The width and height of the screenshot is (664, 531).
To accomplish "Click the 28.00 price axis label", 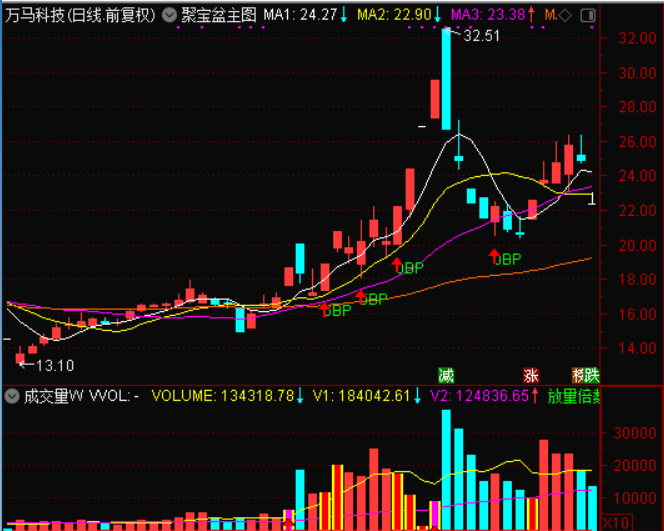I will tap(637, 107).
